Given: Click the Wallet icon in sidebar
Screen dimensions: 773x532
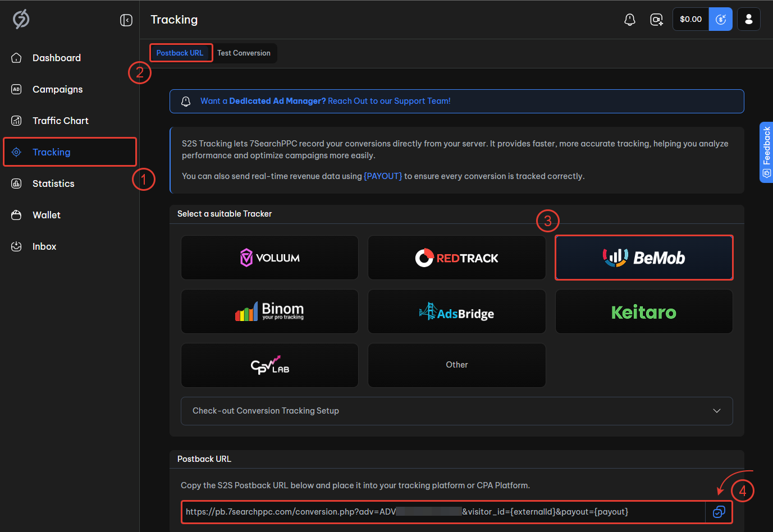Looking at the screenshot, I should [x=16, y=215].
